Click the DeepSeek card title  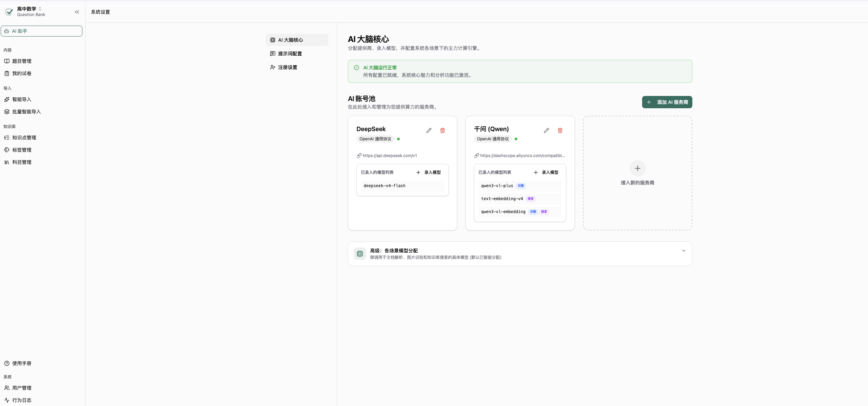[x=371, y=129]
